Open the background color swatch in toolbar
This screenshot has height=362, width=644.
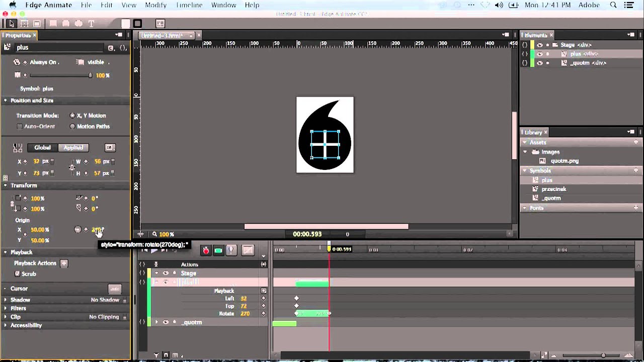coord(125,24)
